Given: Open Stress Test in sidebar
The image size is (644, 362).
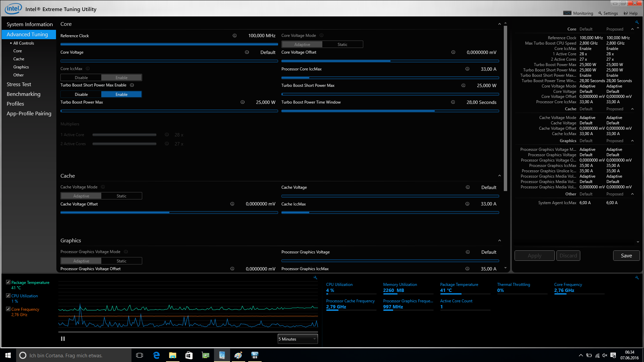Looking at the screenshot, I should tap(19, 84).
